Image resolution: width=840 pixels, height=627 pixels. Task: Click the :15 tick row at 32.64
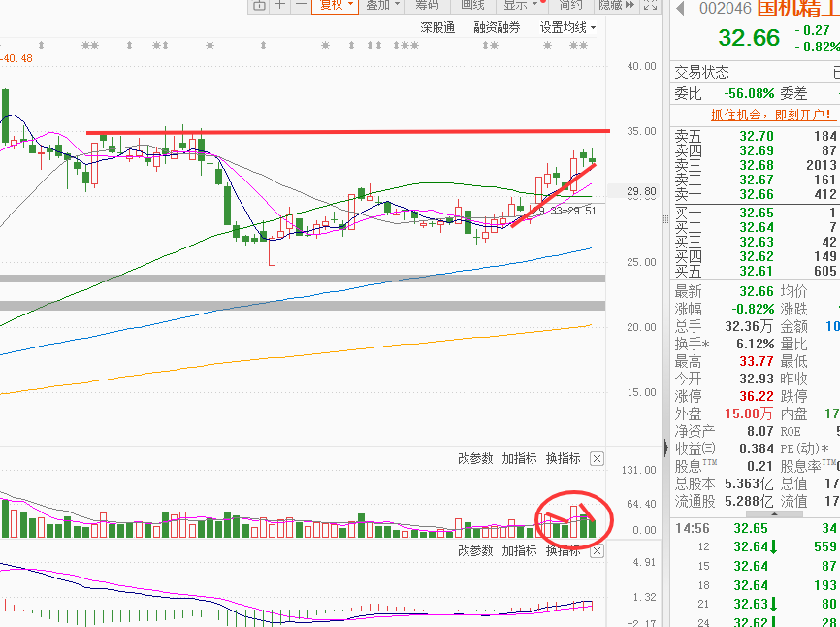coord(756,567)
